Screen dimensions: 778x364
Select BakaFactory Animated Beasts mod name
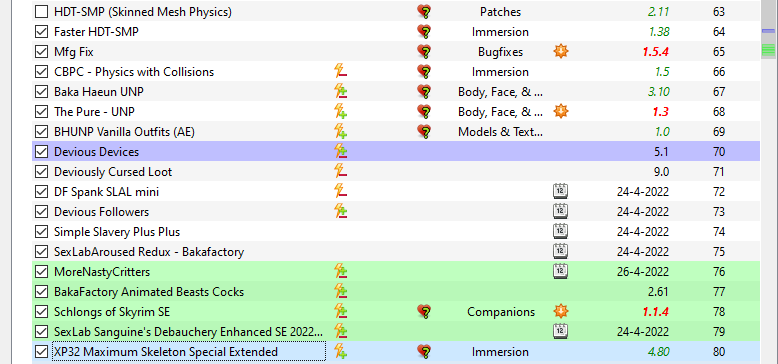(149, 292)
